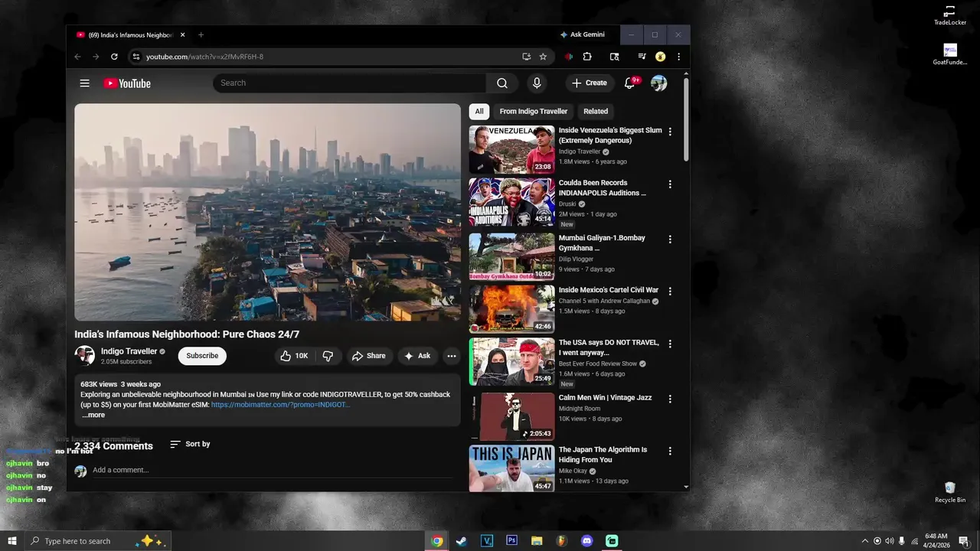Select the Related filter chip
This screenshot has height=551, width=980.
tap(596, 111)
